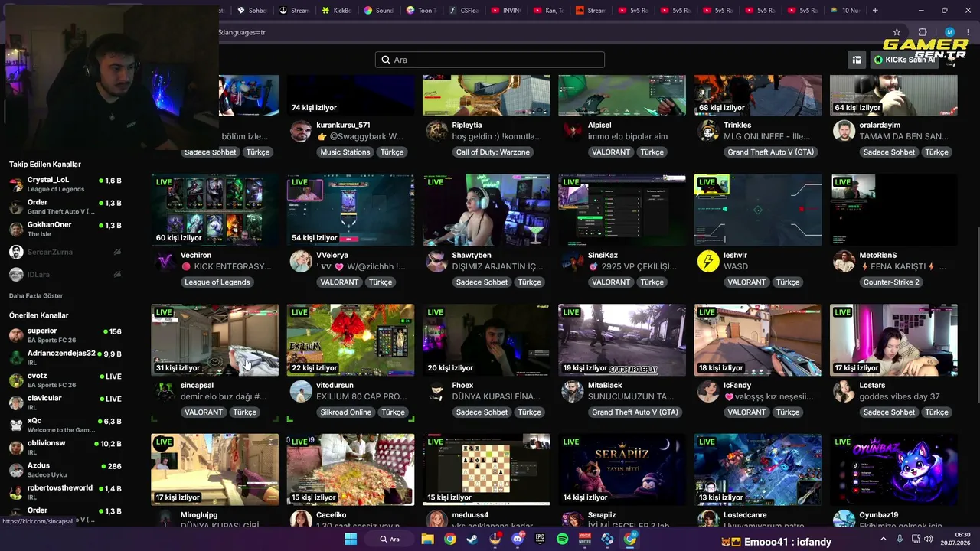Open the Order channel under Takip Edilen Kanallar
Screen dimensions: 980x551
click(65, 207)
